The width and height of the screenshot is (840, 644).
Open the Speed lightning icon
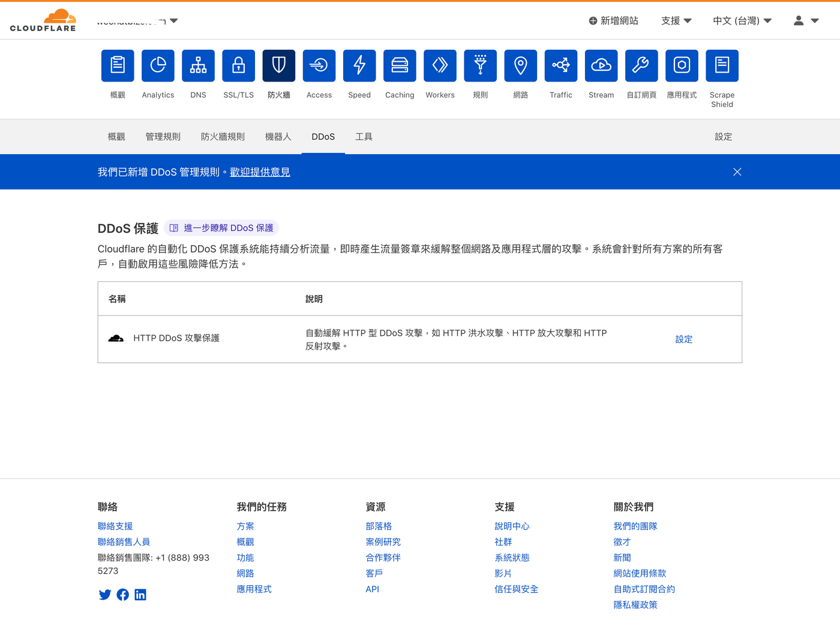pyautogui.click(x=359, y=65)
